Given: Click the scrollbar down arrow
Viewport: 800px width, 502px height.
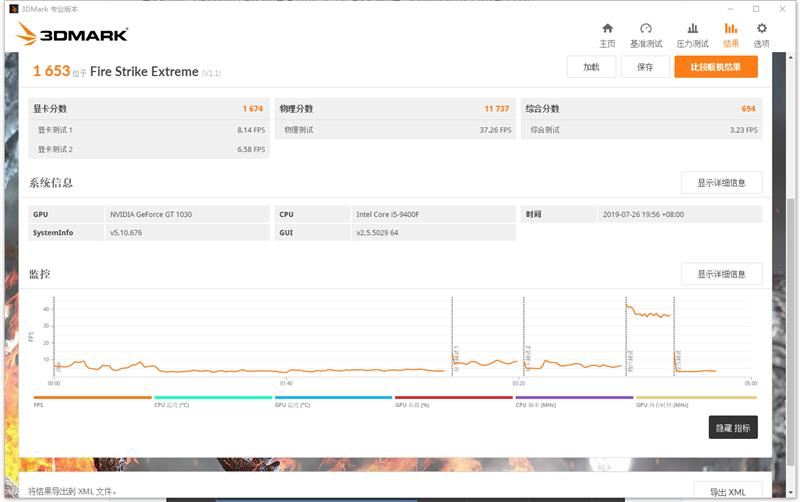Looking at the screenshot, I should click(791, 492).
